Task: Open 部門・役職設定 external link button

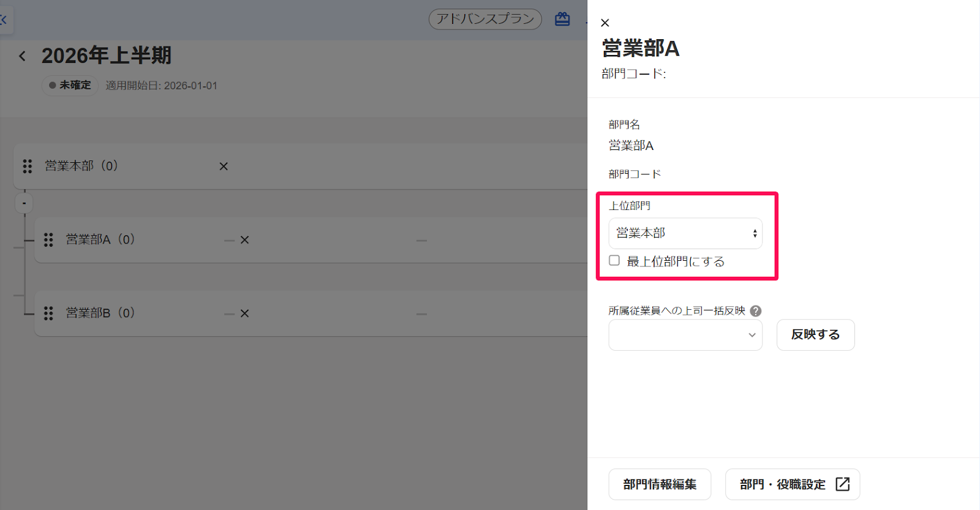Action: click(x=793, y=484)
